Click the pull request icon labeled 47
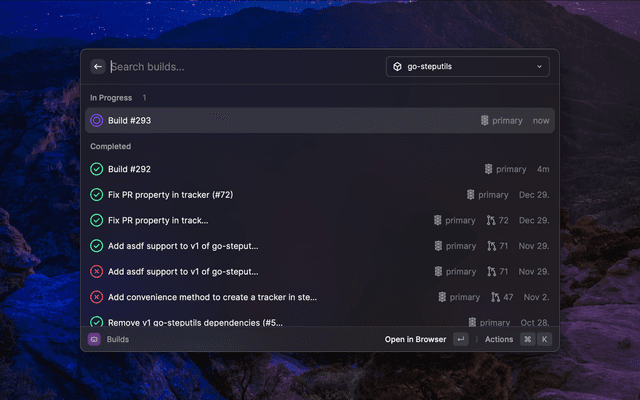 coord(496,297)
